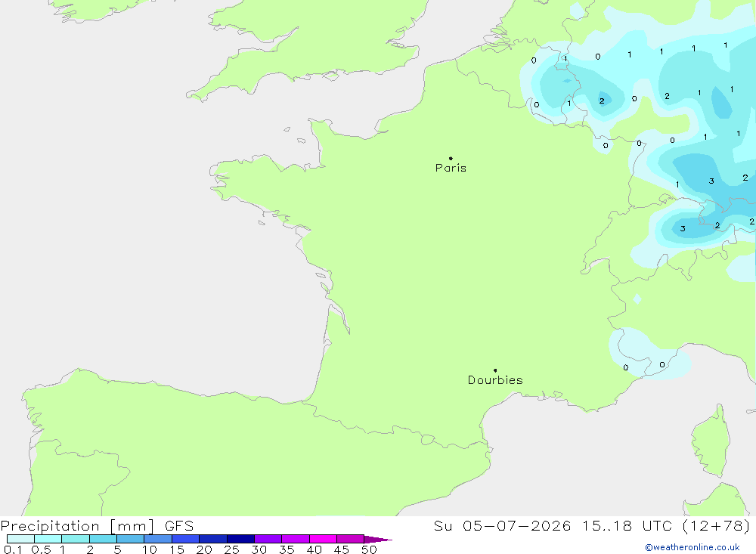Viewport: 756px width, 554px height.
Task: Click the legend value '35'
Action: [x=287, y=549]
